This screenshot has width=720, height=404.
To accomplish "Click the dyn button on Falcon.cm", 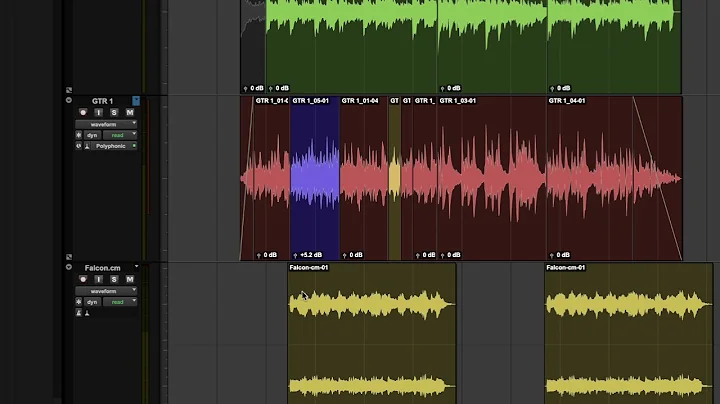I will point(92,302).
